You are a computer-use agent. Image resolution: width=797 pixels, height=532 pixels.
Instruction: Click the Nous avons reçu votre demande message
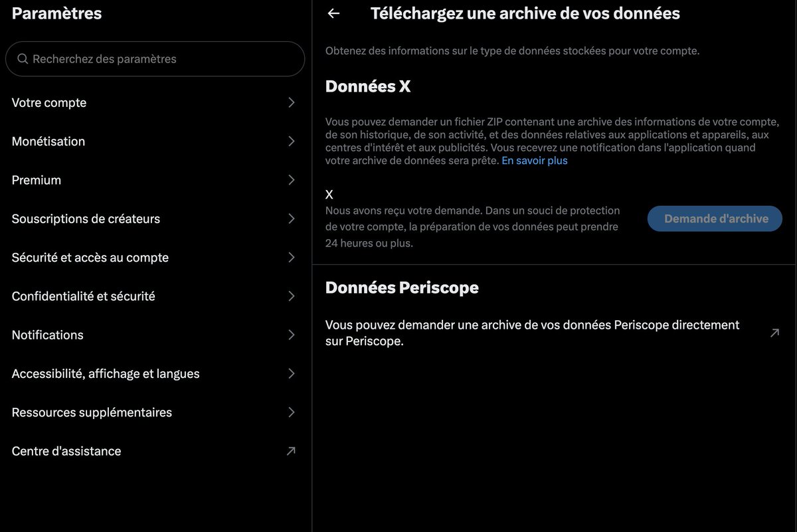tap(472, 227)
